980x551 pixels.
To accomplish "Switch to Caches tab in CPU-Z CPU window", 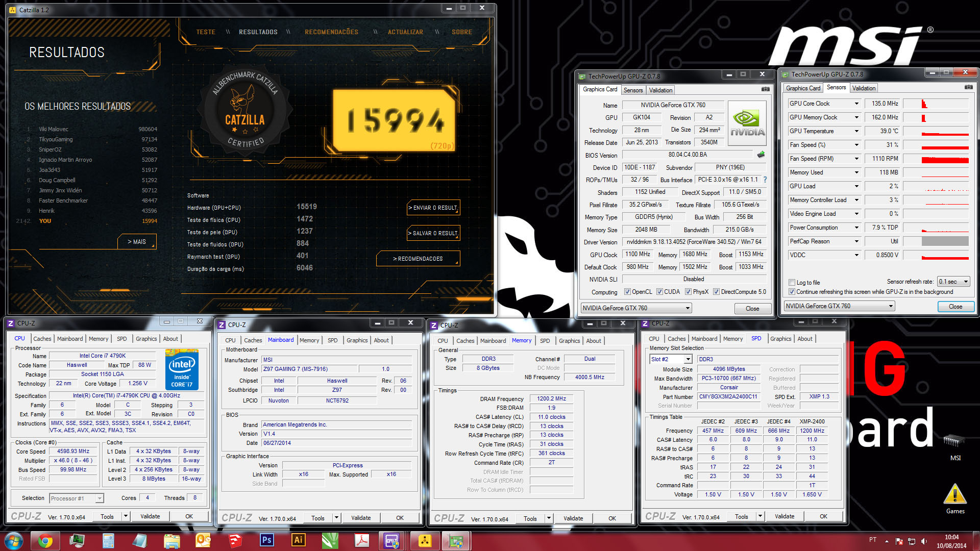I will pos(42,339).
